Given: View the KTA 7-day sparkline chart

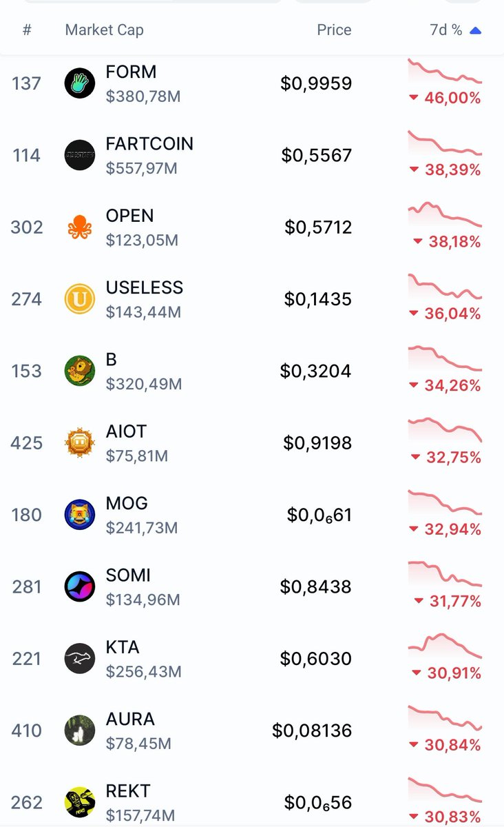Looking at the screenshot, I should tap(445, 645).
